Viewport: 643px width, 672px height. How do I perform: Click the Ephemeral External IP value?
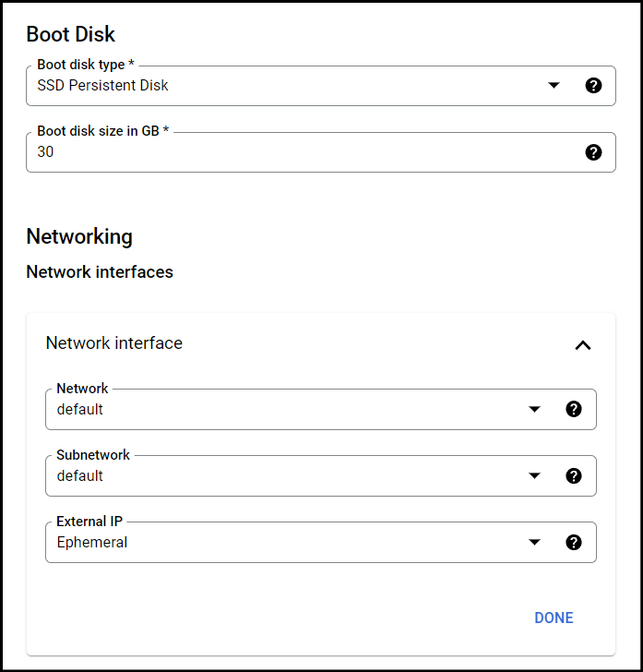click(92, 542)
